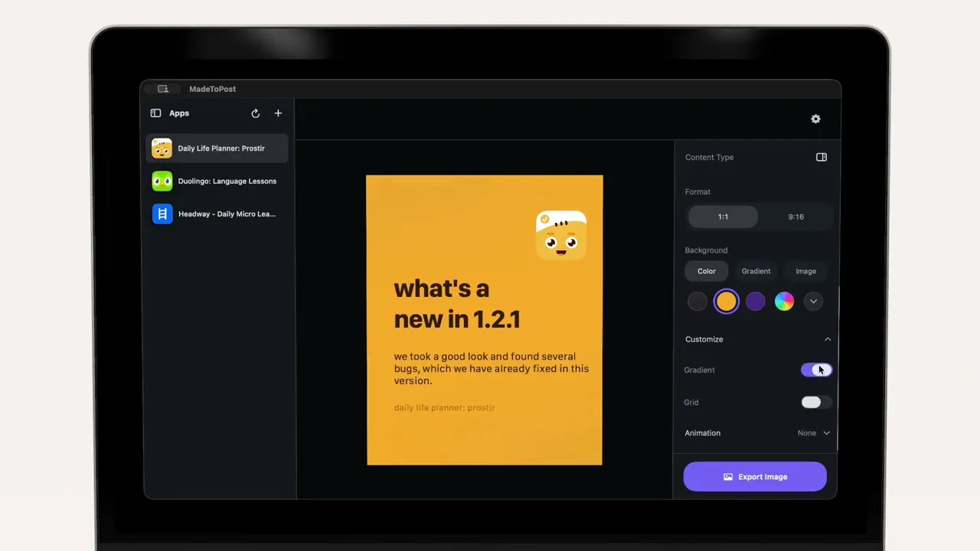Select Duolingo: Language Lessons app

pyautogui.click(x=217, y=181)
